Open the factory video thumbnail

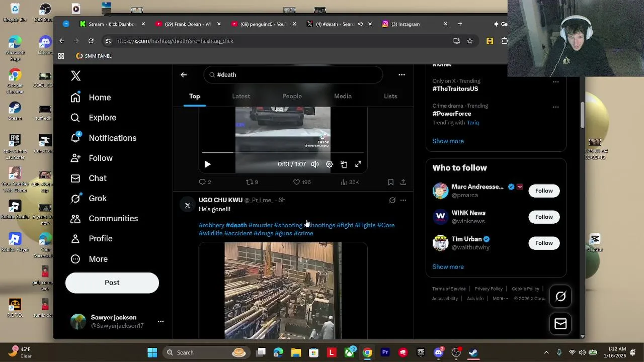(283, 291)
